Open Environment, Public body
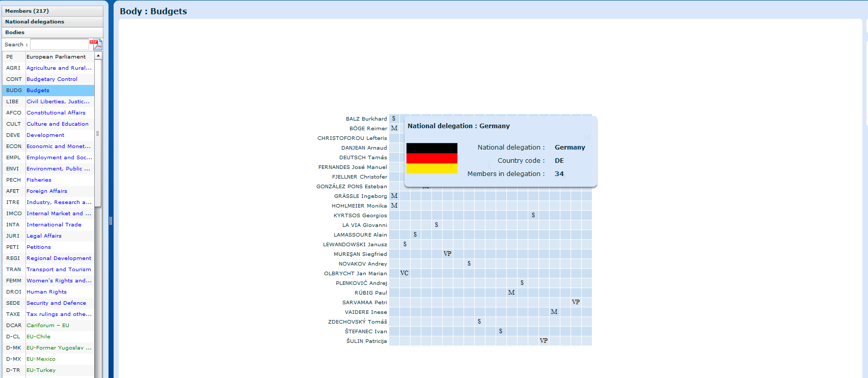The height and width of the screenshot is (378, 868). 48,168
